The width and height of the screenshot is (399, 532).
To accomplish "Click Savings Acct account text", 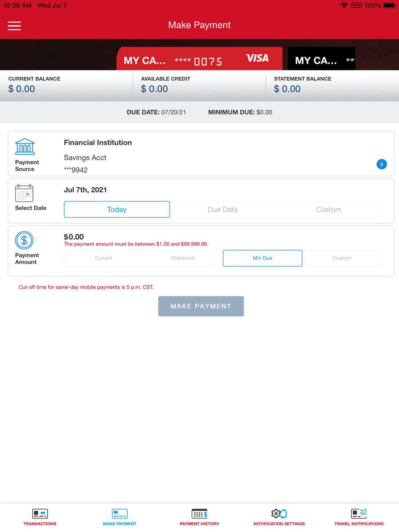I will click(x=85, y=158).
